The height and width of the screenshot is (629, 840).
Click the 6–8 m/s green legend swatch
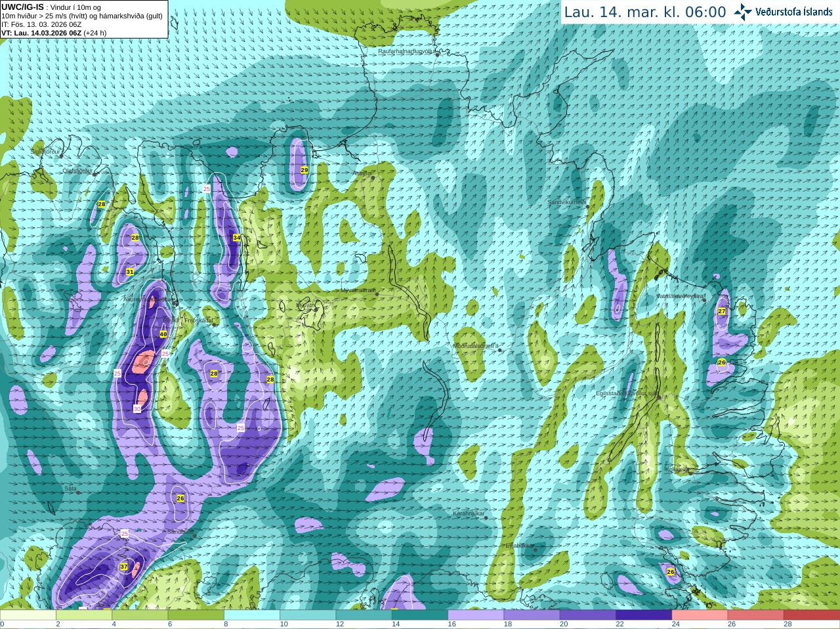click(x=196, y=615)
